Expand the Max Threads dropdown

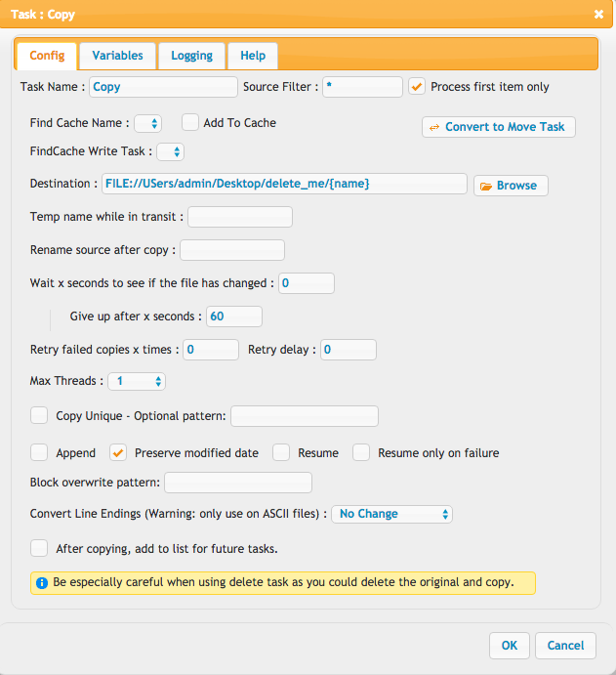click(x=137, y=381)
